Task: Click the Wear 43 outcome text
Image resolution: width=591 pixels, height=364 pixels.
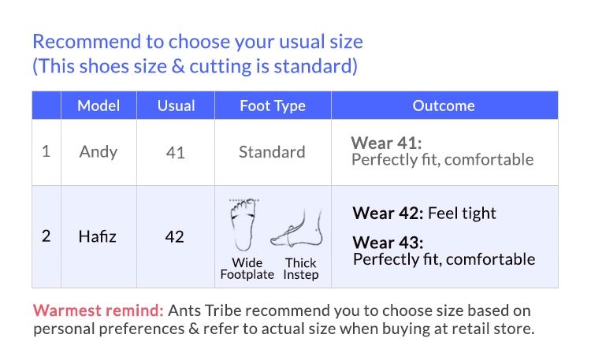Action: click(444, 251)
